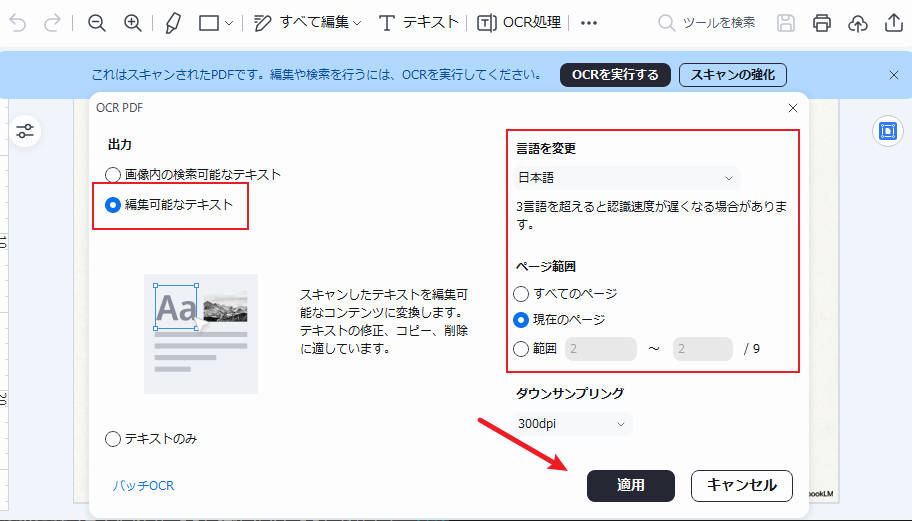
Task: Click the OCRを実行する button
Action: 615,75
